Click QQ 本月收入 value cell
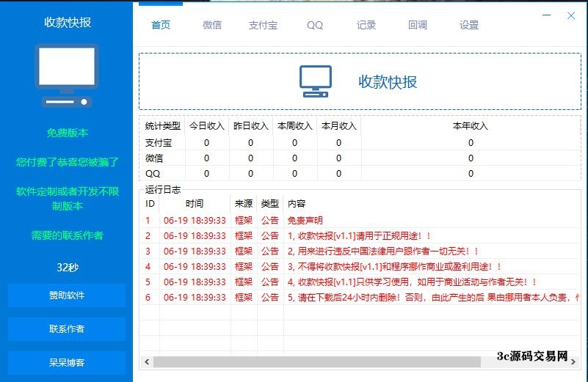588x382 pixels. coord(339,173)
